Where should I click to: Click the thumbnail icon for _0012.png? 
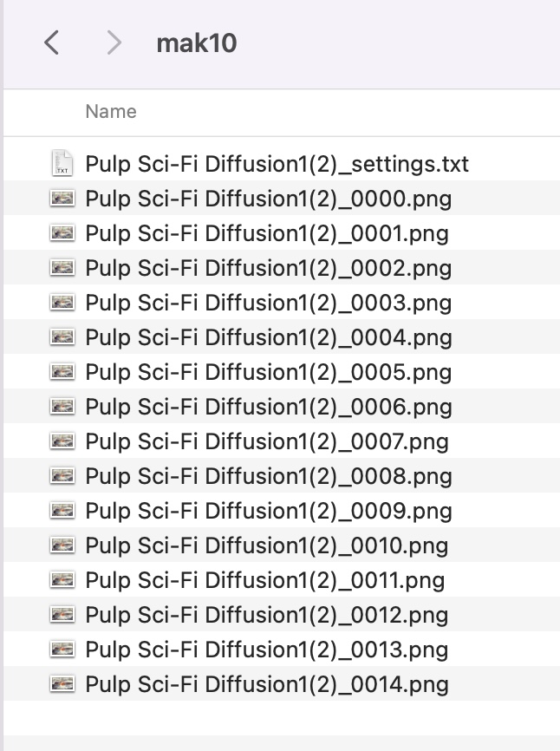coord(62,614)
